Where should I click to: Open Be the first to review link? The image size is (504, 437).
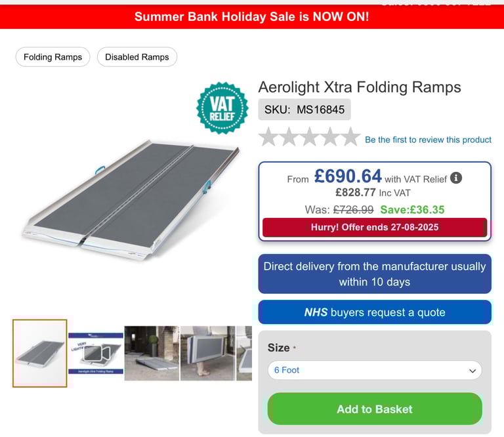tap(428, 140)
